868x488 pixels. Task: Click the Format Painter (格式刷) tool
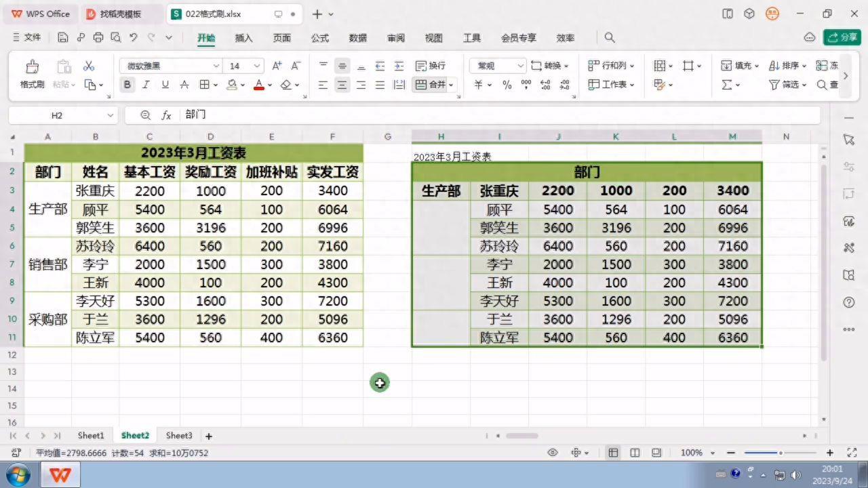[32, 75]
